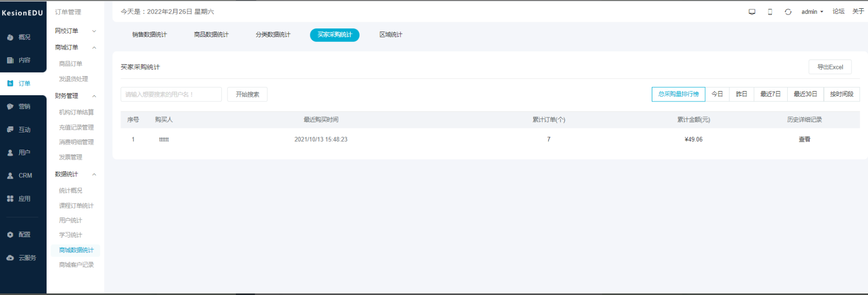Open the 论坛 forum link
The image size is (868, 295).
click(x=839, y=11)
